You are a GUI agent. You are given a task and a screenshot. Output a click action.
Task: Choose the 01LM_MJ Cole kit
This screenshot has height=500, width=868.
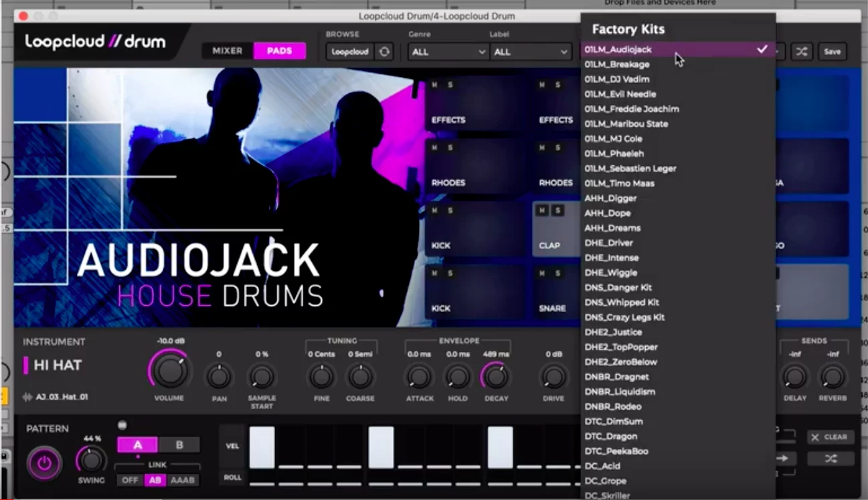678,139
